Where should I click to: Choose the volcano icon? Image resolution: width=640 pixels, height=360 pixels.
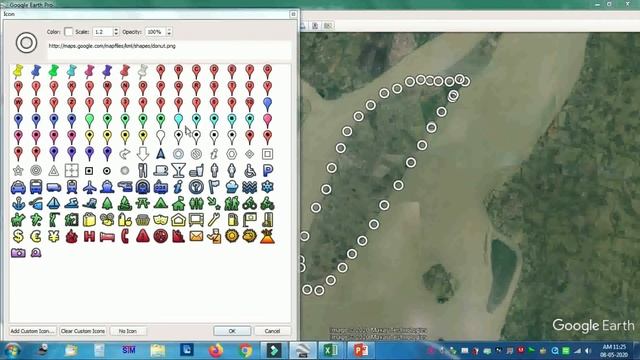267,236
